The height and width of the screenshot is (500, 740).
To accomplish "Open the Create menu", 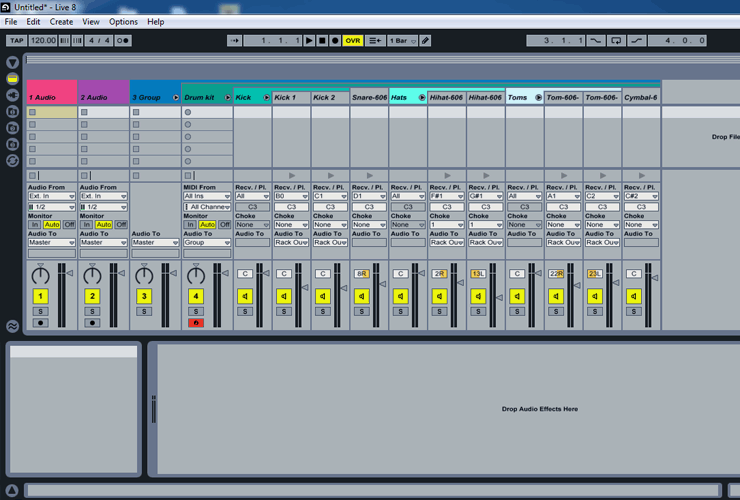I will point(61,21).
